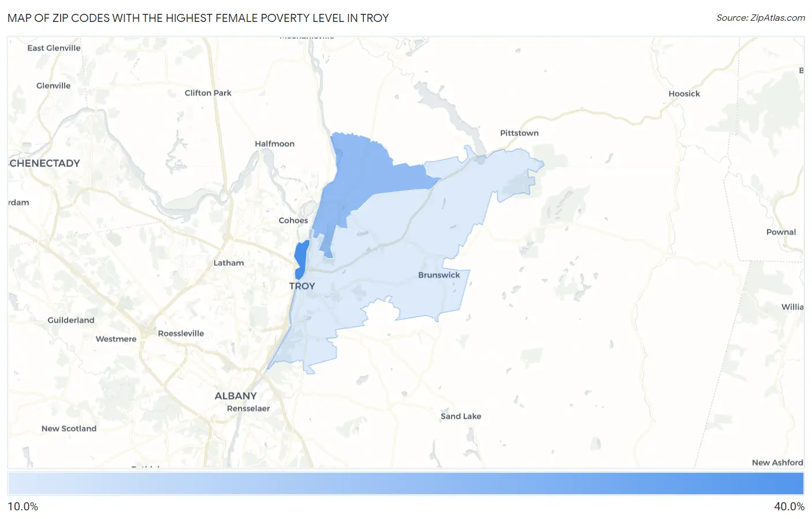The image size is (812, 519).
Task: Click the New Scotland label
Action: click(x=69, y=428)
